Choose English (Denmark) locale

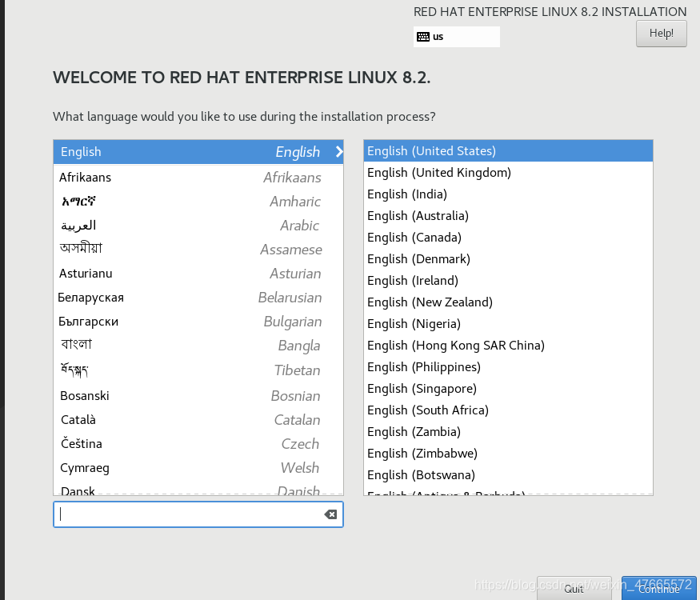coord(508,259)
